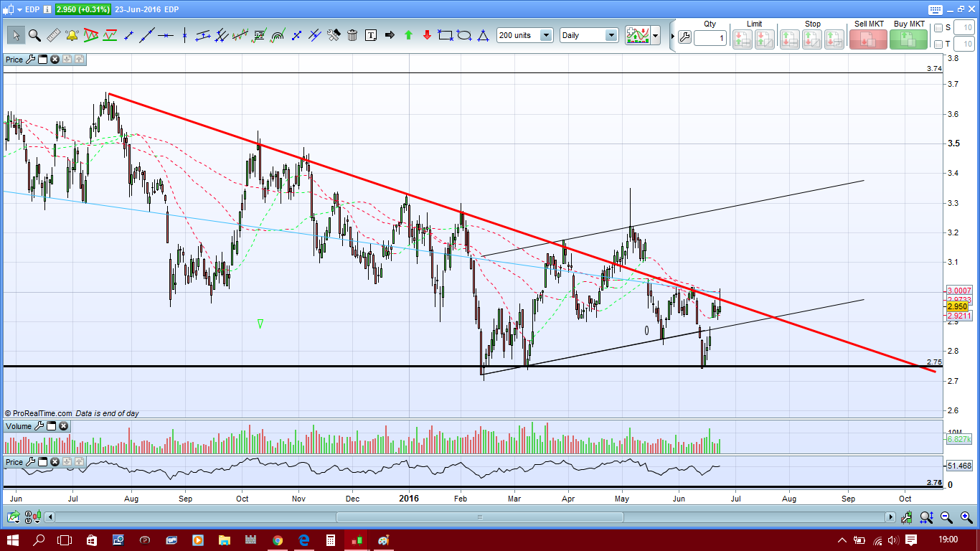Open the Daily timeframe dropdown
This screenshot has height=551, width=980.
589,35
